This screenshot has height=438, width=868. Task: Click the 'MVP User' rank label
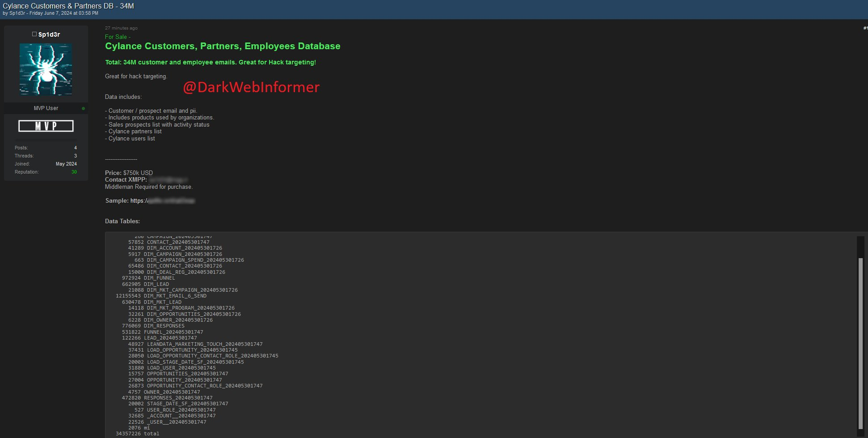point(46,108)
